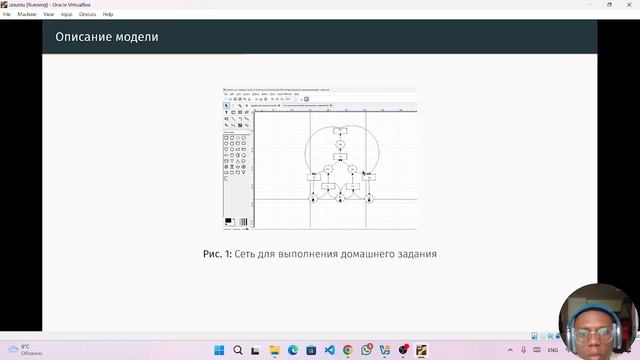Open the Microsoft Store taskbar icon
This screenshot has height=360, width=640.
point(311,350)
